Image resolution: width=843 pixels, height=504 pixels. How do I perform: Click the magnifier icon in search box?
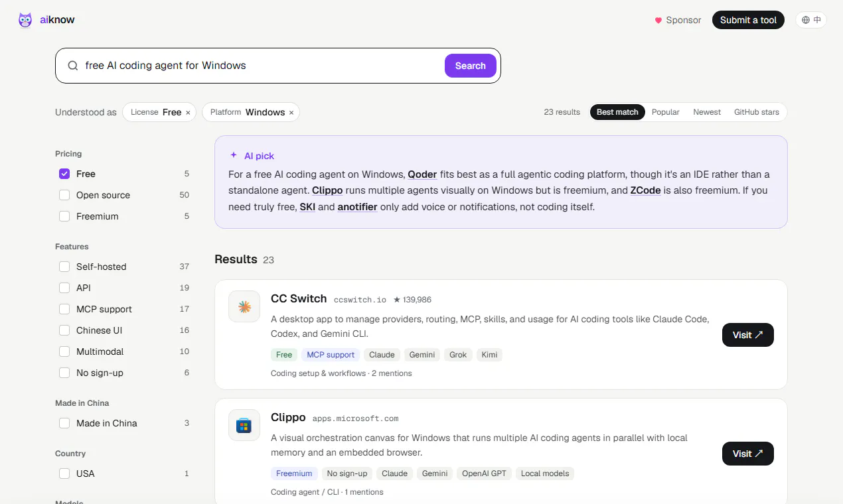tap(73, 66)
